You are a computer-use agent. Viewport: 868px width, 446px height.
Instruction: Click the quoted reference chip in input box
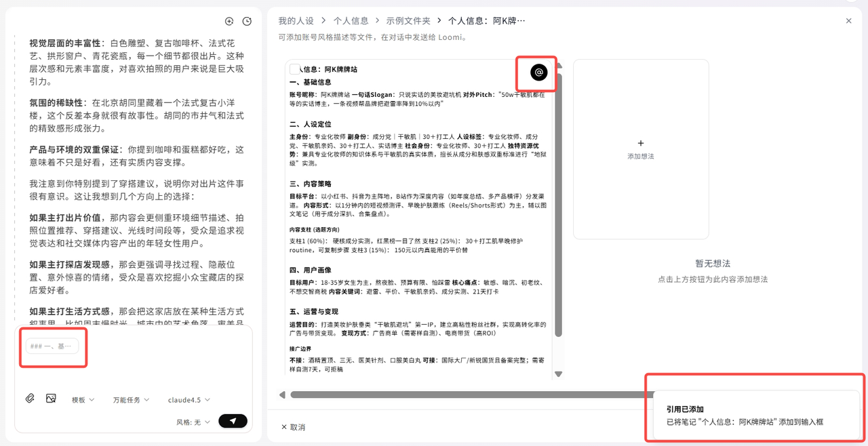click(x=52, y=346)
